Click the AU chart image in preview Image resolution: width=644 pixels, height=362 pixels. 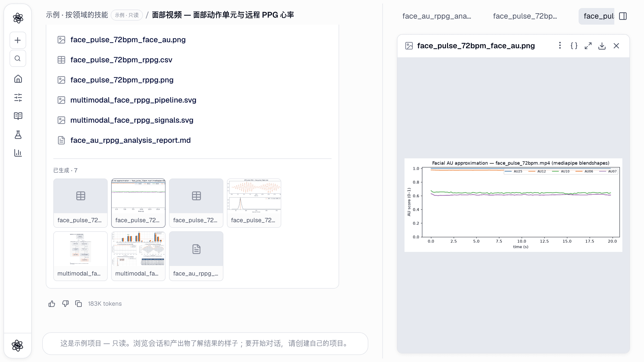[x=513, y=205]
